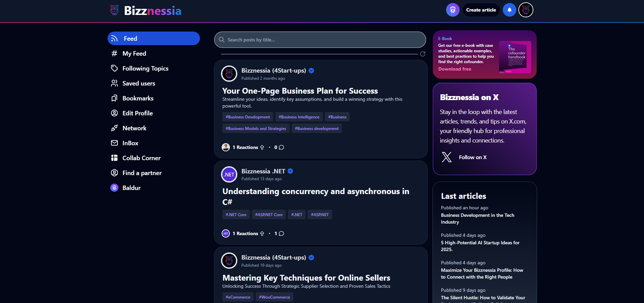The height and width of the screenshot is (303, 644).
Task: Select the #ASP.NET tag
Action: (320, 214)
